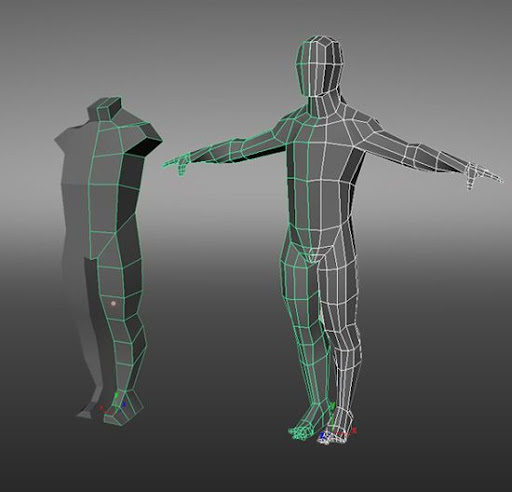Click the red X-axis handle at the T-pose figure's feet
The image size is (512, 492).
[354, 430]
